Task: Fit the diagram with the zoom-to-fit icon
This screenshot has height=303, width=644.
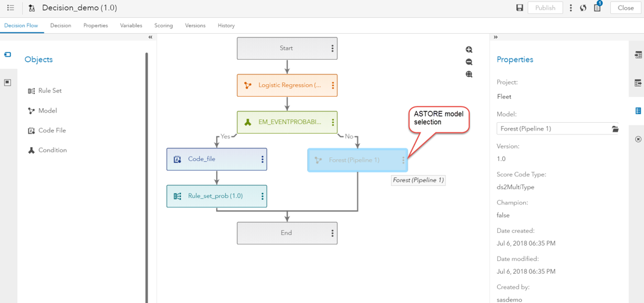Action: tap(469, 74)
